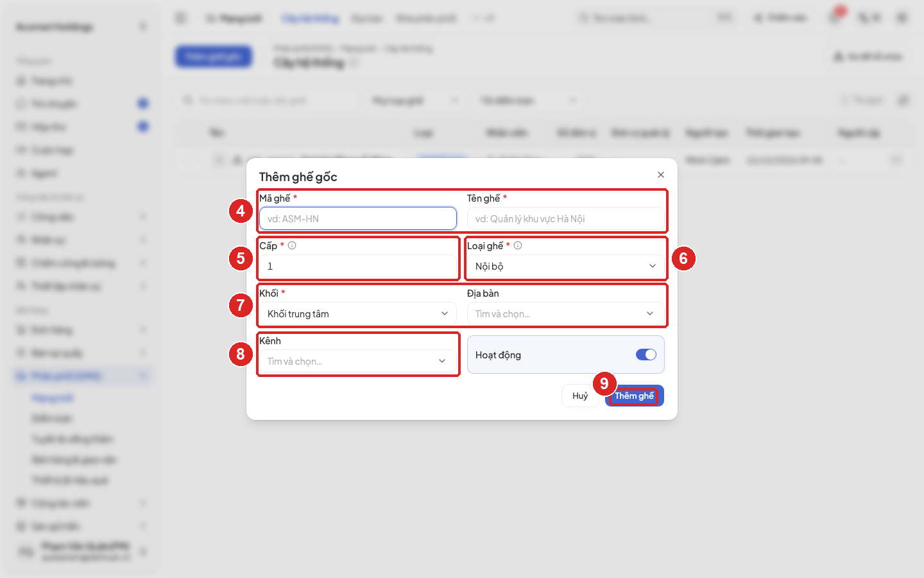Submit with the Thêm ghế button
The height and width of the screenshot is (578, 924).
(x=635, y=396)
